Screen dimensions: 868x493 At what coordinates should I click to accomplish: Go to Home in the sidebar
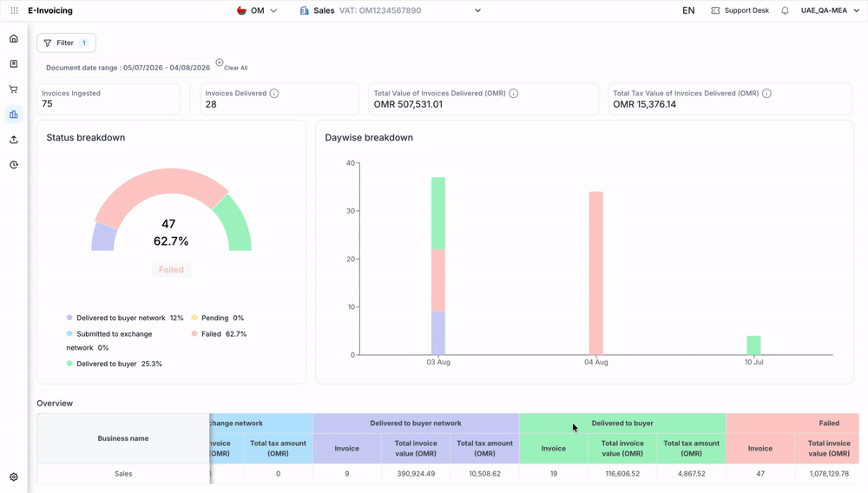tap(14, 39)
